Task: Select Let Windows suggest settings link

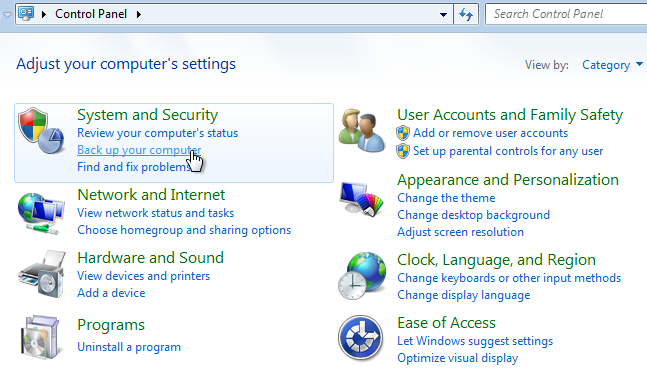Action: [x=475, y=341]
